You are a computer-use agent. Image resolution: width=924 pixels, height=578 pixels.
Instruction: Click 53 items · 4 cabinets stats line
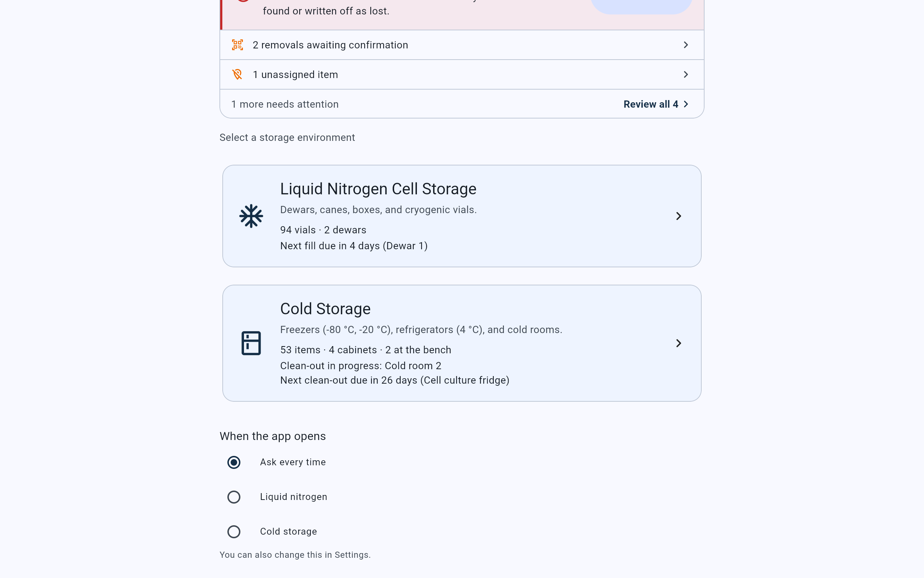pyautogui.click(x=365, y=350)
